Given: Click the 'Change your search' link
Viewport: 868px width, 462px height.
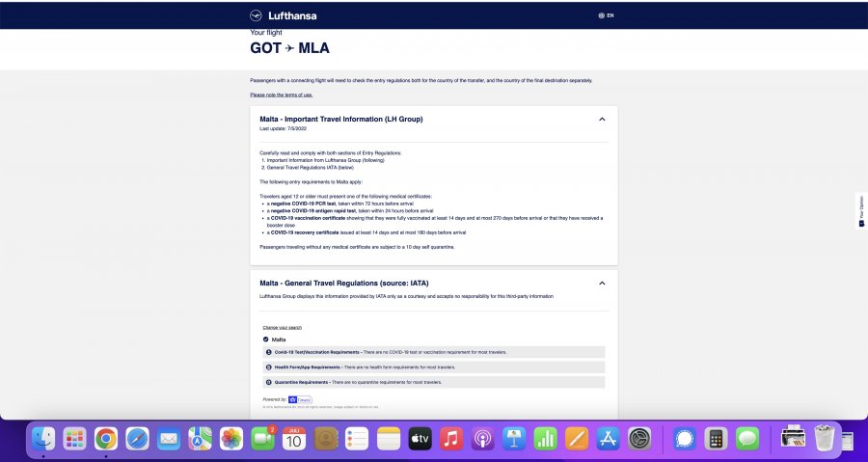Looking at the screenshot, I should (x=282, y=327).
